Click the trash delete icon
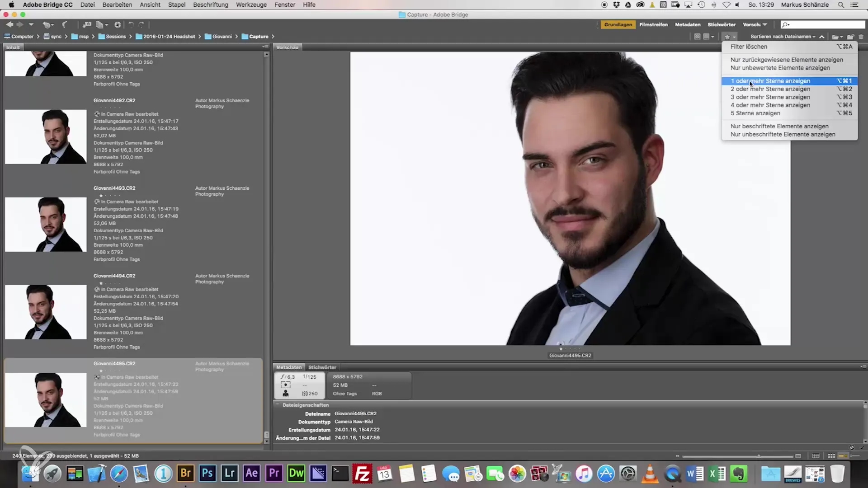This screenshot has width=868, height=488. coord(861,37)
